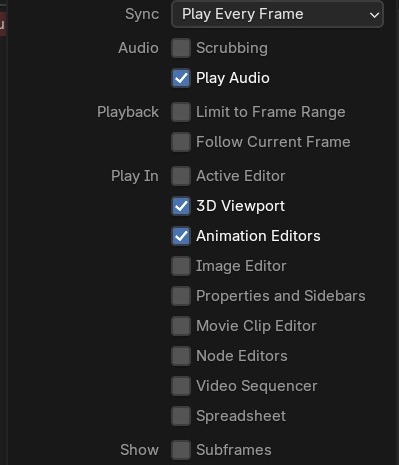This screenshot has width=399, height=465.
Task: Tick Properties and Sidebars checkbox
Action: 181,296
